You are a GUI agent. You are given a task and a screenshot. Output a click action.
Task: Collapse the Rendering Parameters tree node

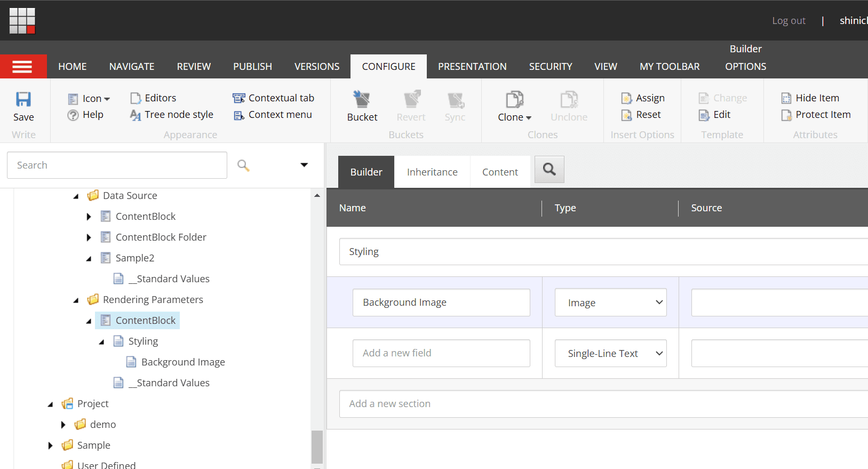[76, 300]
